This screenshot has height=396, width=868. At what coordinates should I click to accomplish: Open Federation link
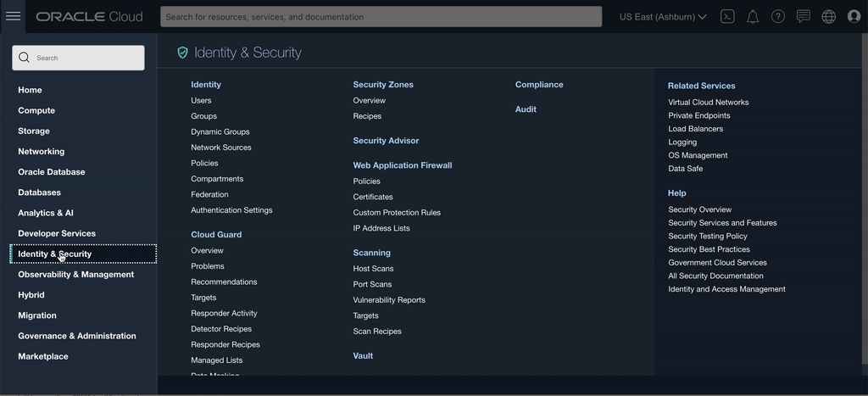click(209, 194)
